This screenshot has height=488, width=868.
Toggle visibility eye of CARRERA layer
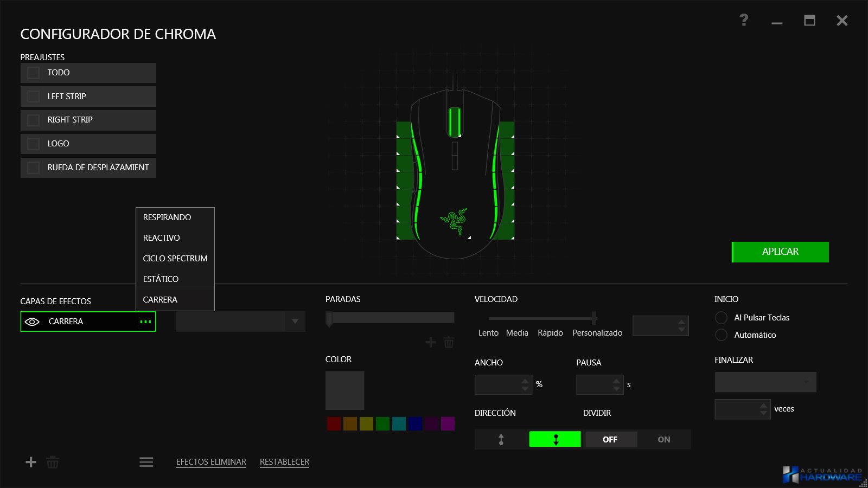[32, 322]
